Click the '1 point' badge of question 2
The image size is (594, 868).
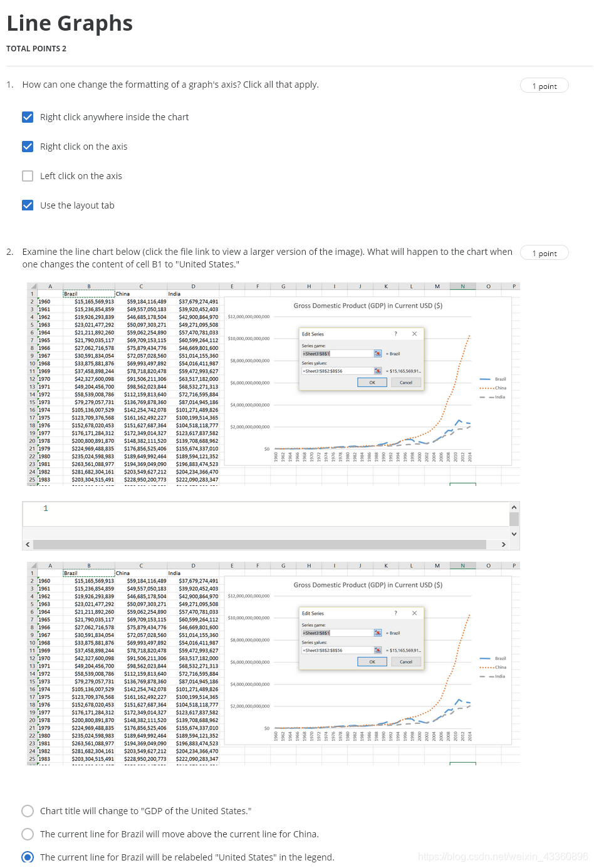[x=544, y=253]
